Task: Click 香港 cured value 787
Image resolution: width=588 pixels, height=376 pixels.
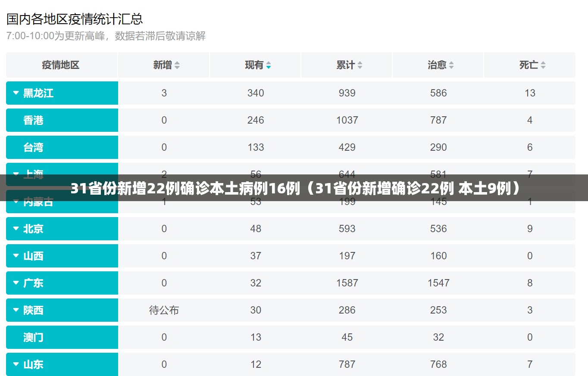Action: coord(438,120)
